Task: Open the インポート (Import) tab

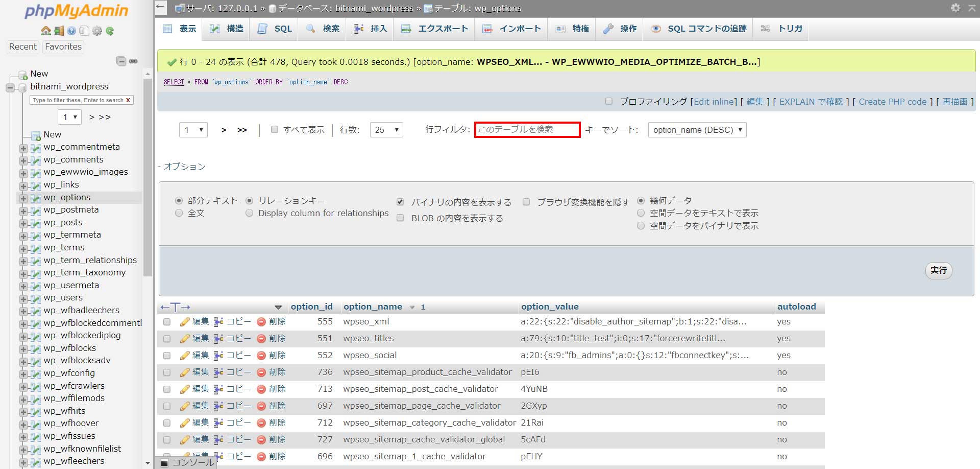Action: 511,29
